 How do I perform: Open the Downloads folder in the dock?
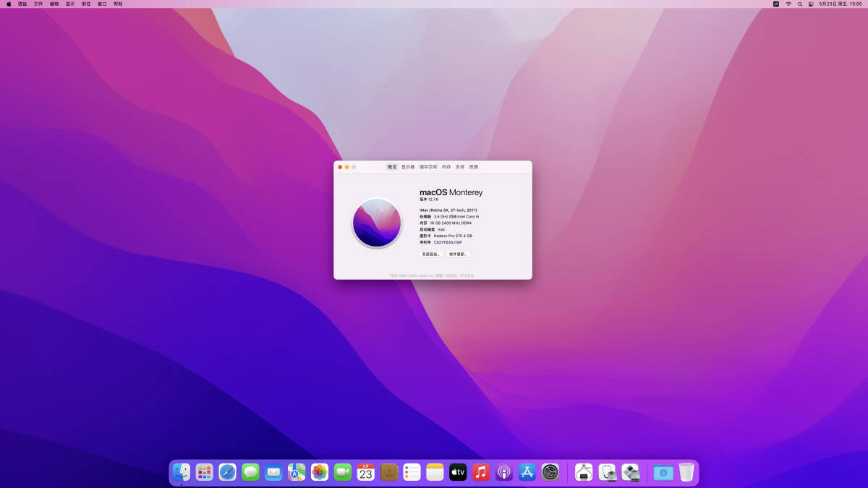pos(663,472)
